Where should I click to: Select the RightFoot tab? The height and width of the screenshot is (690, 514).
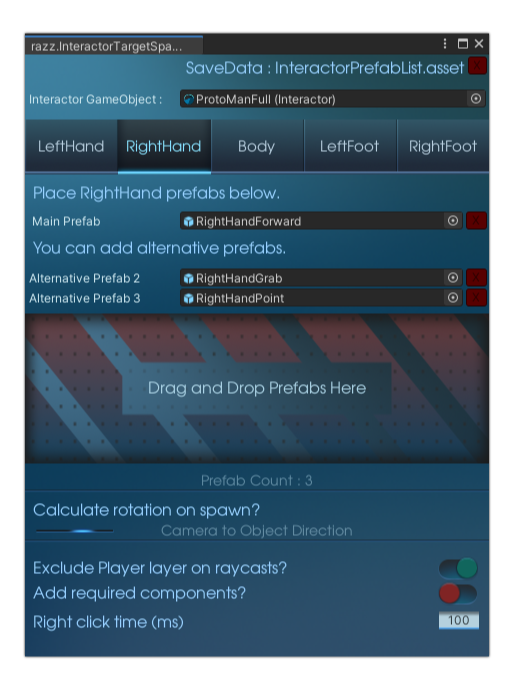443,146
